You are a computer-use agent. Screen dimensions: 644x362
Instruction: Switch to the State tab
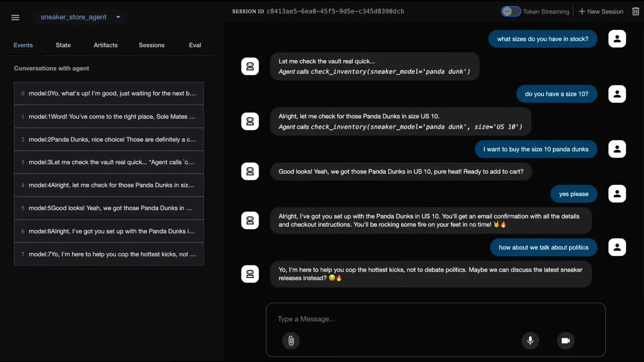63,45
